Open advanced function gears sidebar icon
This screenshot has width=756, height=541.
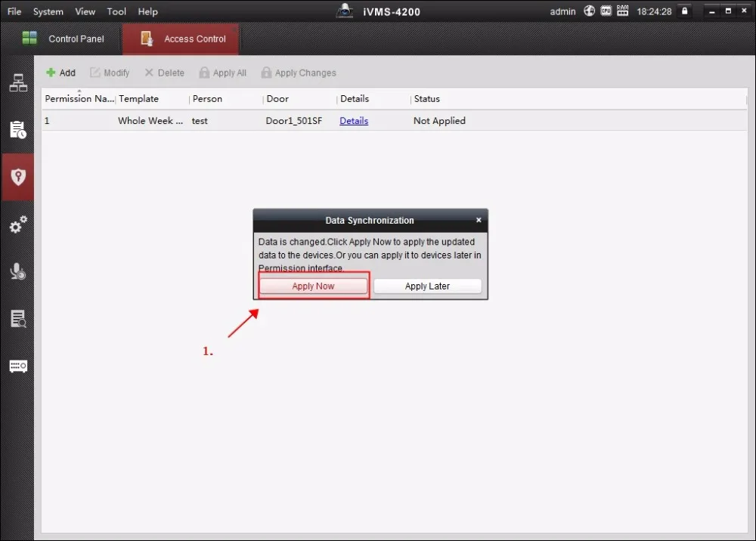coord(18,224)
